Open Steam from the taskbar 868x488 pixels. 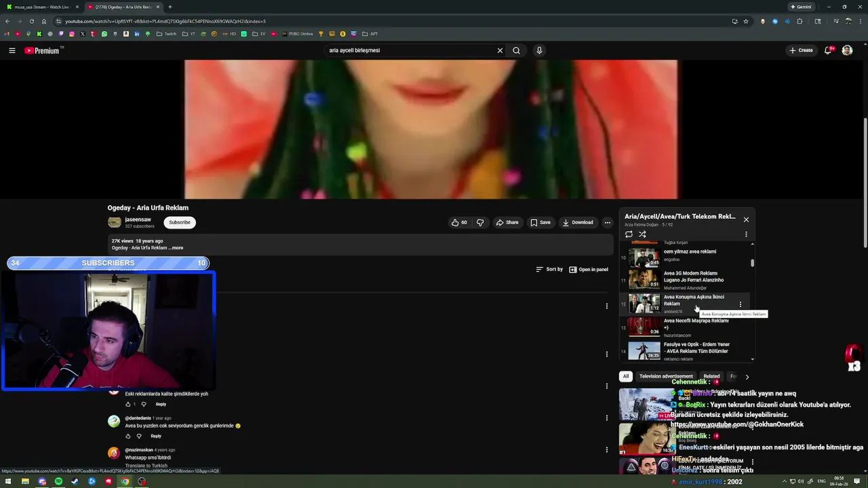coord(75,481)
